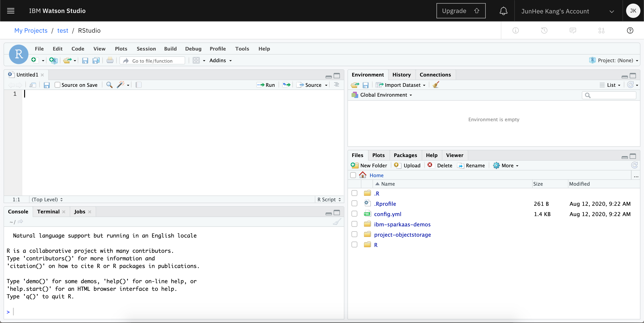644x323 pixels.
Task: Click the Run button in editor toolbar
Action: [x=266, y=85]
